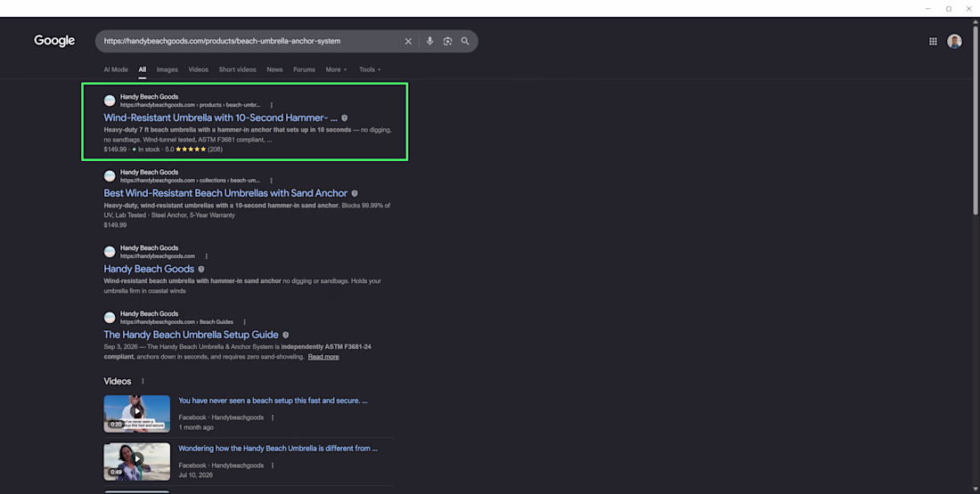Screen dimensions: 980x494
Task: Click into the search box containing the handybeachgoods URL
Action: tap(250, 41)
